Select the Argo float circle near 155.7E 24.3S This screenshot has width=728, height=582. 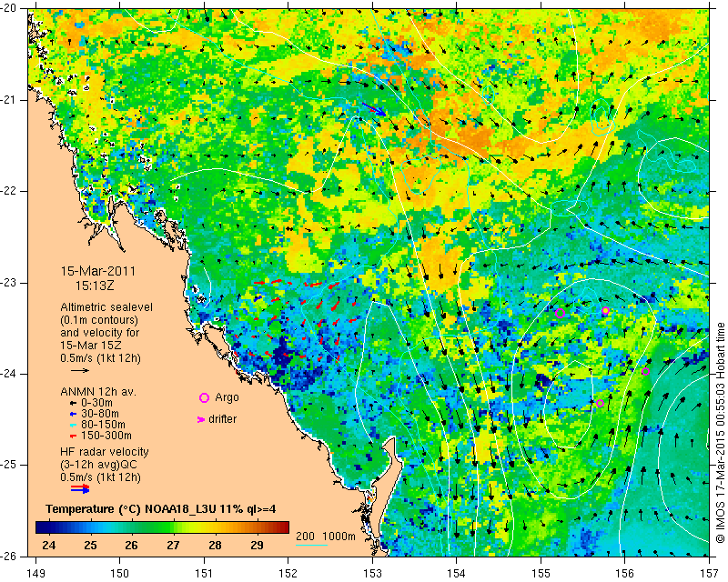tap(600, 404)
